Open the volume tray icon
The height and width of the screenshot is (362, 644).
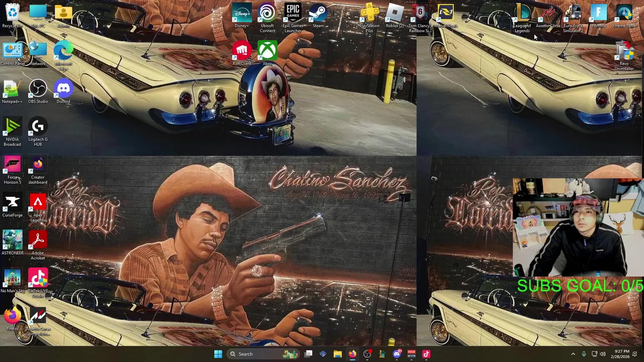tap(603, 354)
